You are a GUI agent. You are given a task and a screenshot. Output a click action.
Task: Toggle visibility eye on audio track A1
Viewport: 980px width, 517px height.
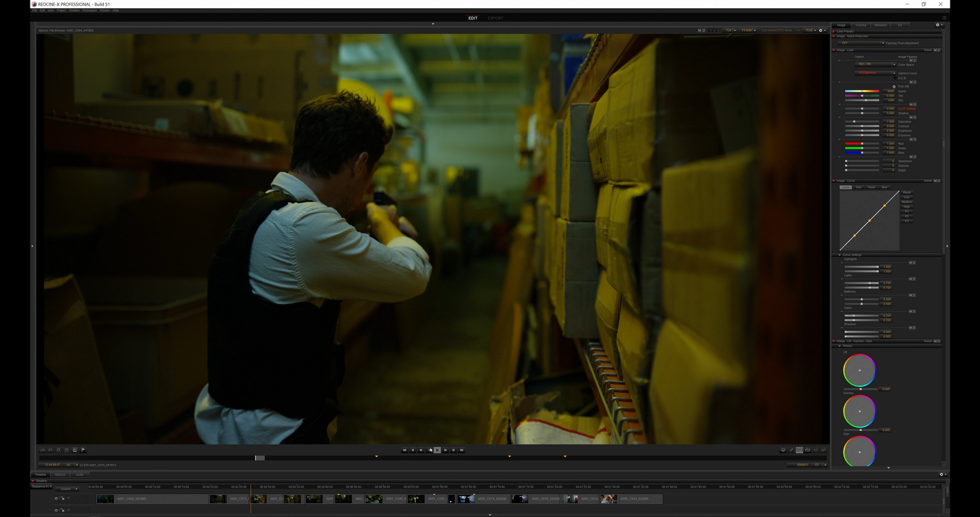point(56,510)
